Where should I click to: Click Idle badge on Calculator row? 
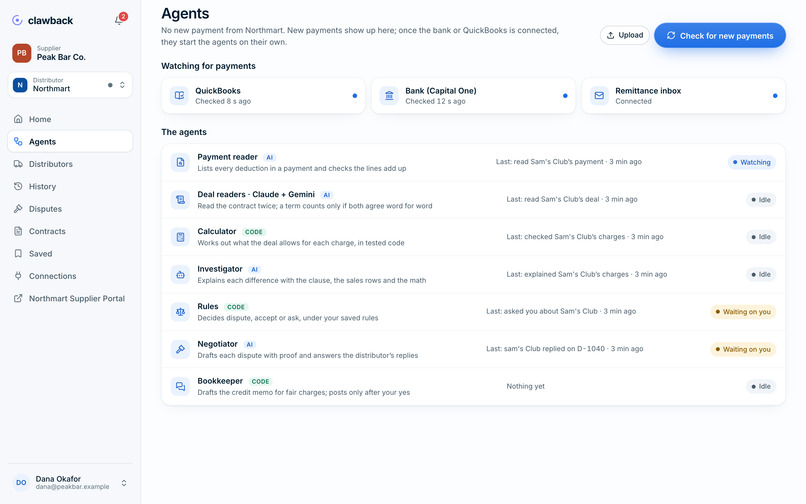[x=761, y=237]
